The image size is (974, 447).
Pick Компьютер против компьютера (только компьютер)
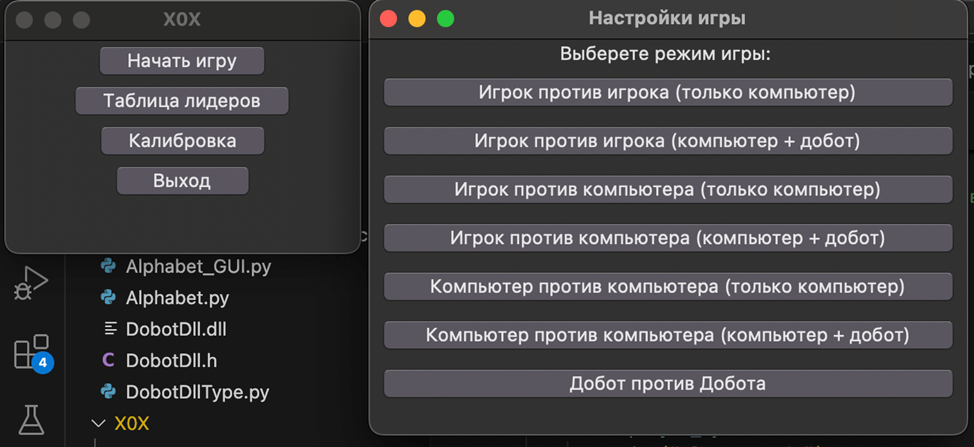click(668, 287)
